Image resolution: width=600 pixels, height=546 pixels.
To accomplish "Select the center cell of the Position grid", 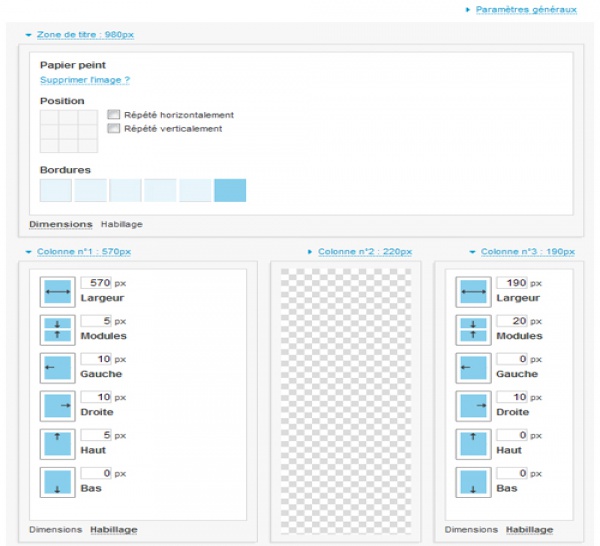I will click(69, 131).
